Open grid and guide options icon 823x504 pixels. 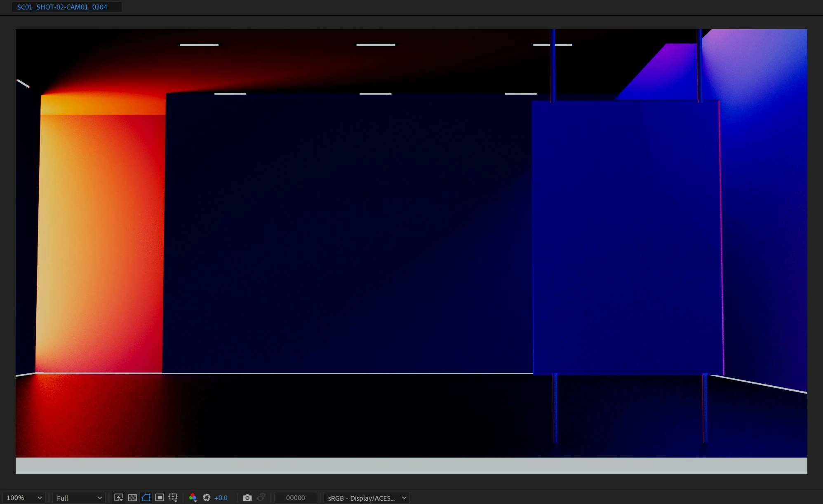pyautogui.click(x=173, y=498)
